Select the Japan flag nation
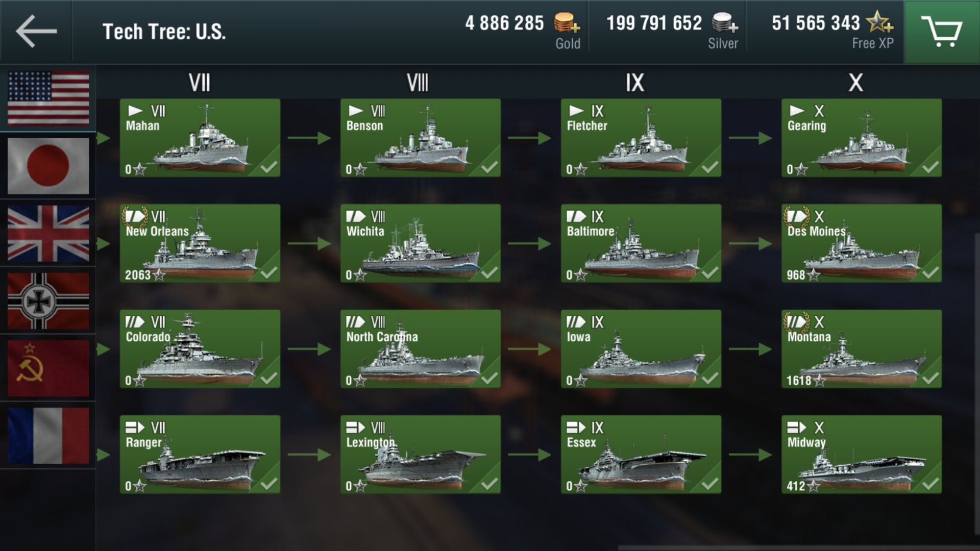Image resolution: width=980 pixels, height=551 pixels. (48, 166)
